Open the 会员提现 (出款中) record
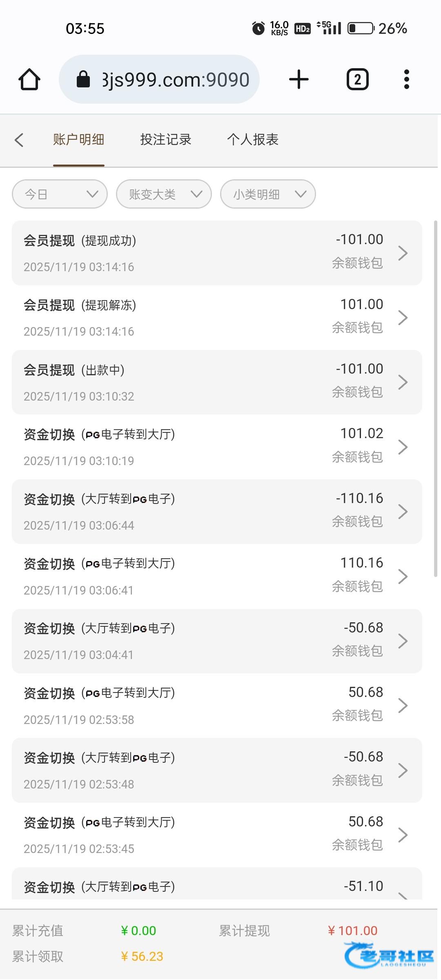Image resolution: width=441 pixels, height=980 pixels. [x=216, y=382]
